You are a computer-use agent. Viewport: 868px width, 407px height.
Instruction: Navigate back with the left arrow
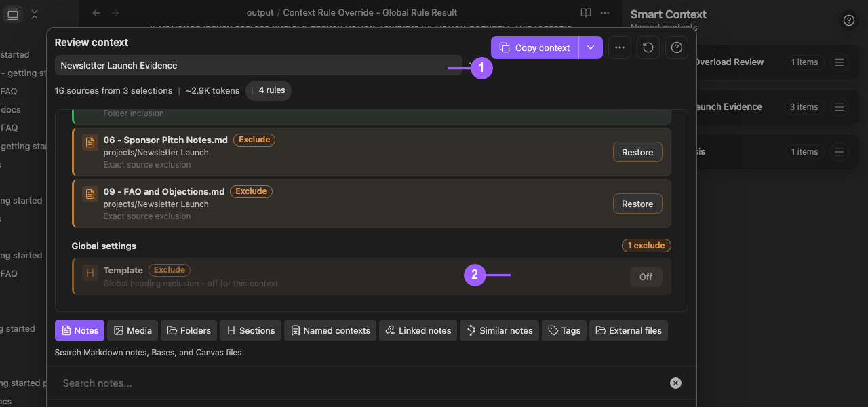[x=96, y=13]
